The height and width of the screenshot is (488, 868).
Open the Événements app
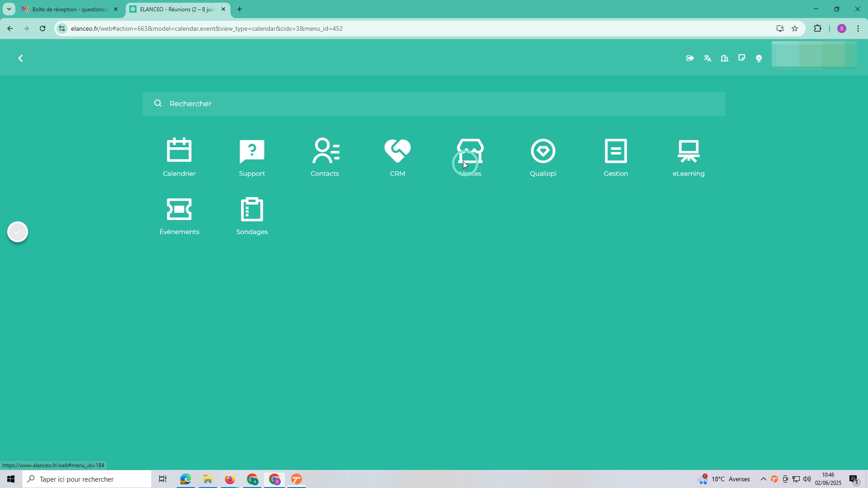pos(179,216)
